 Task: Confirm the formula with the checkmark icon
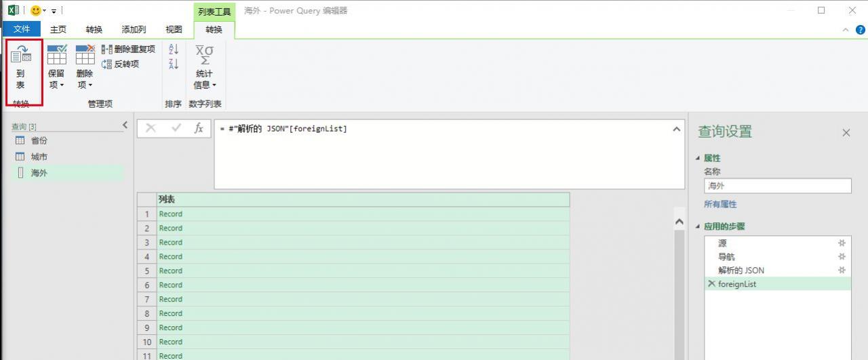click(176, 128)
